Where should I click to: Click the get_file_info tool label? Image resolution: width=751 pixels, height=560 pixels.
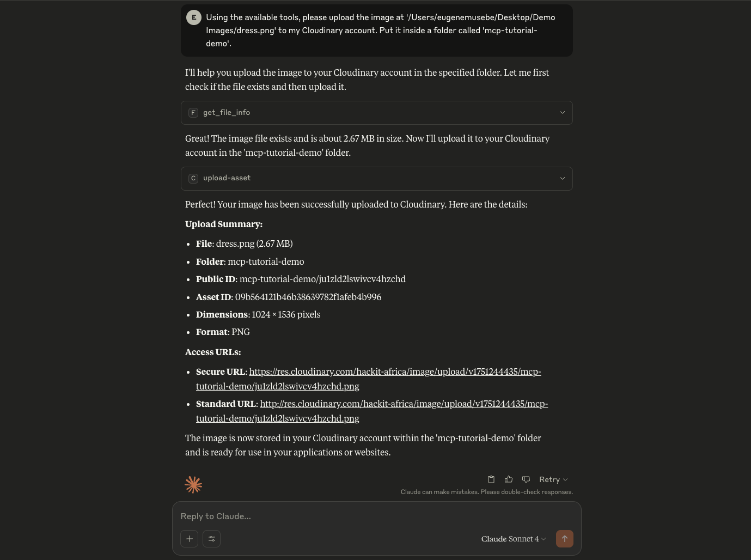pos(227,113)
